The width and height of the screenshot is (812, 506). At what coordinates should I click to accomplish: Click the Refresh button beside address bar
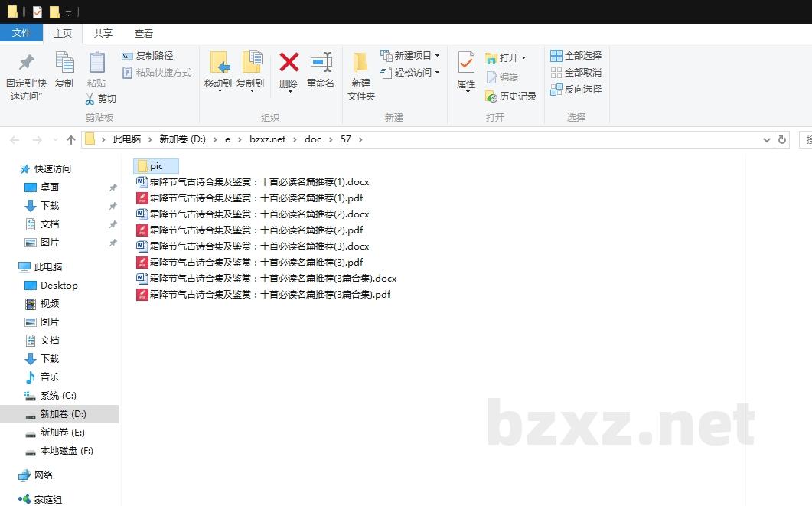point(781,139)
